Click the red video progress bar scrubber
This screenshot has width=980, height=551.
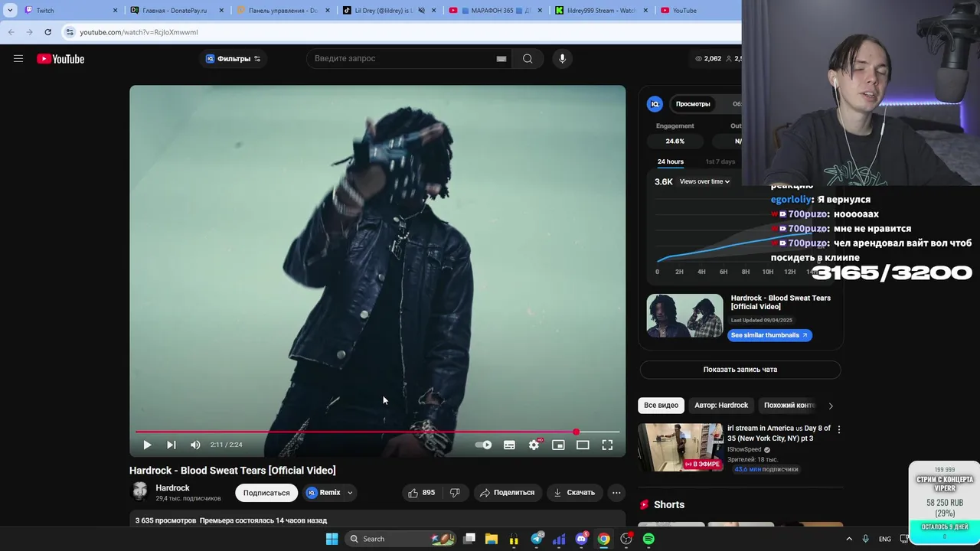click(576, 432)
